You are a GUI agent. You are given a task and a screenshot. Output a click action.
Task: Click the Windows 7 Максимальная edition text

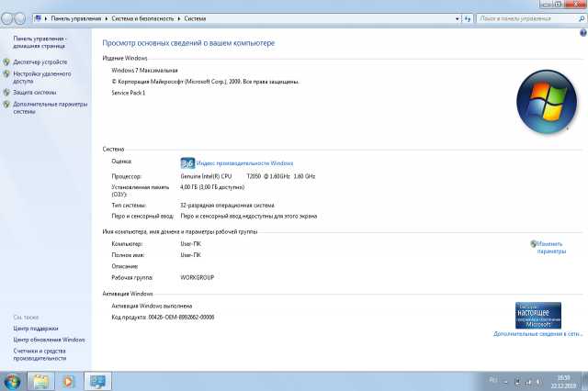click(145, 71)
